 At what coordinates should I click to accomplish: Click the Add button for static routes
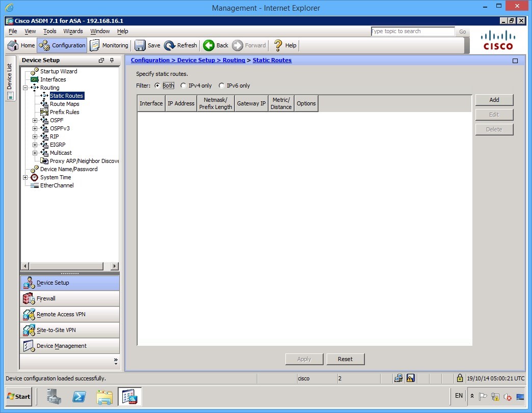[x=493, y=100]
